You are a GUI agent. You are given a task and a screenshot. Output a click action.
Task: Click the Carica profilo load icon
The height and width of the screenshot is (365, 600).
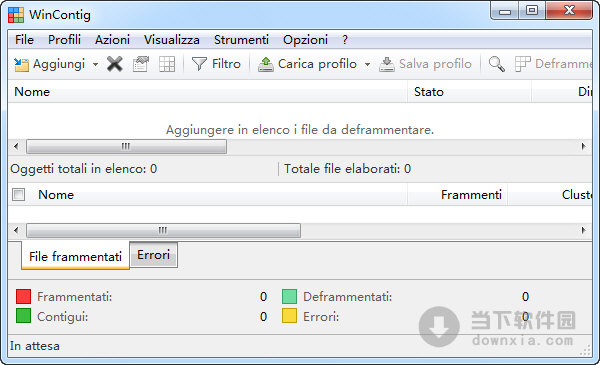(266, 64)
